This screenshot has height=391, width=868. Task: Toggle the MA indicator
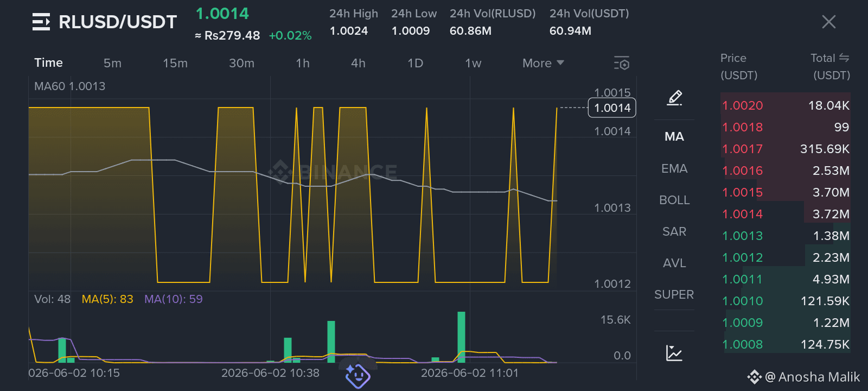674,137
